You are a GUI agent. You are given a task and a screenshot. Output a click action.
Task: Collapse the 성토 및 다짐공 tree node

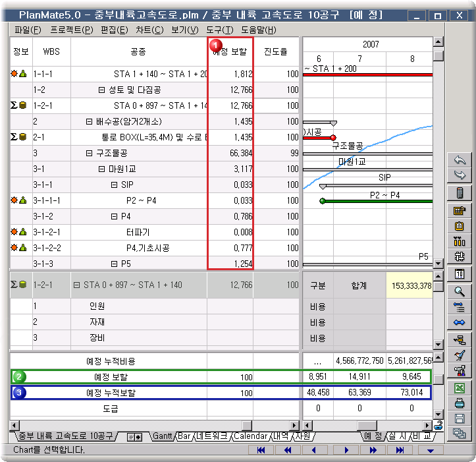coord(101,90)
